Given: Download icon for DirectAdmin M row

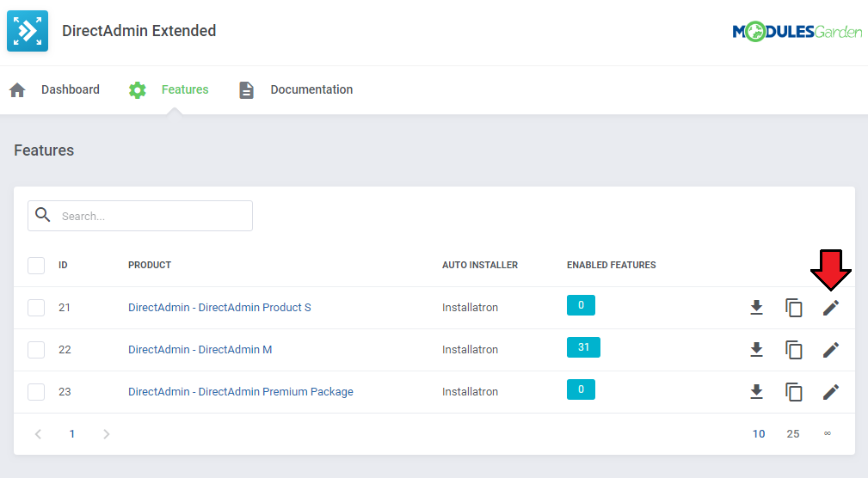Looking at the screenshot, I should click(756, 350).
